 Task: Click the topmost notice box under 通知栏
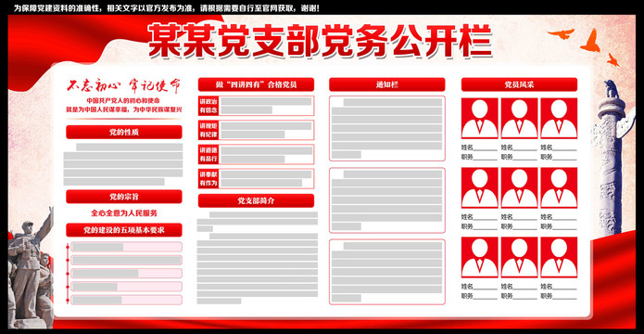click(x=387, y=128)
